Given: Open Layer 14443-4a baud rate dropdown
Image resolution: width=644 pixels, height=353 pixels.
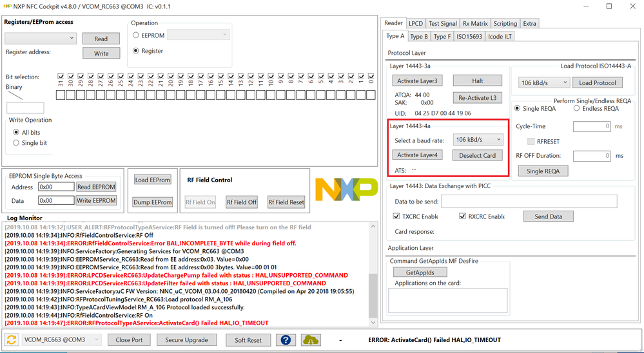Looking at the screenshot, I should (x=478, y=140).
